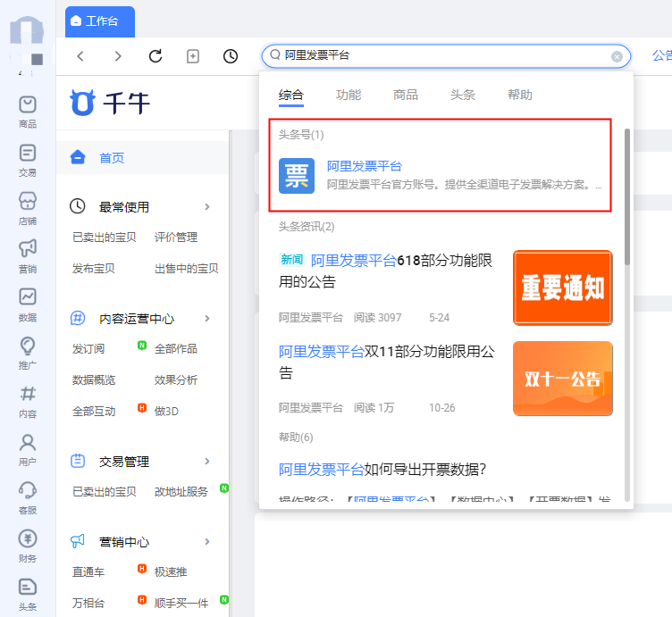The width and height of the screenshot is (672, 617).
Task: Click 全部作品 link
Action: click(176, 348)
